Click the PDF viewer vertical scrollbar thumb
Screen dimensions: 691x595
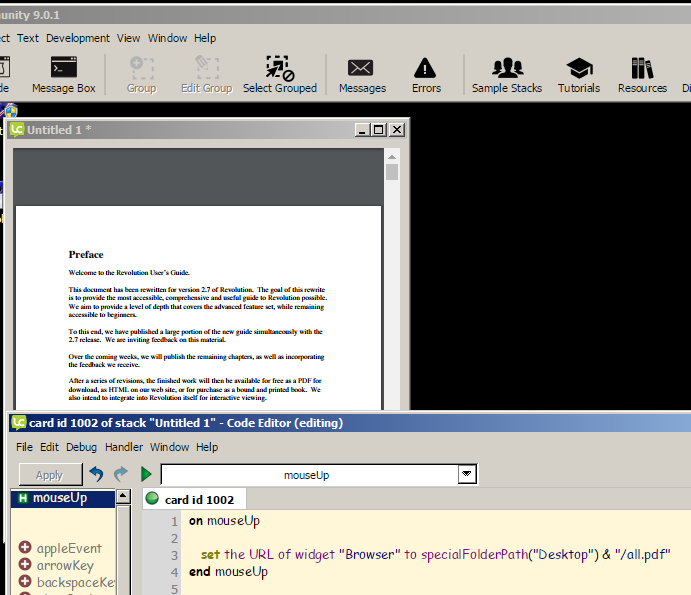[x=392, y=172]
